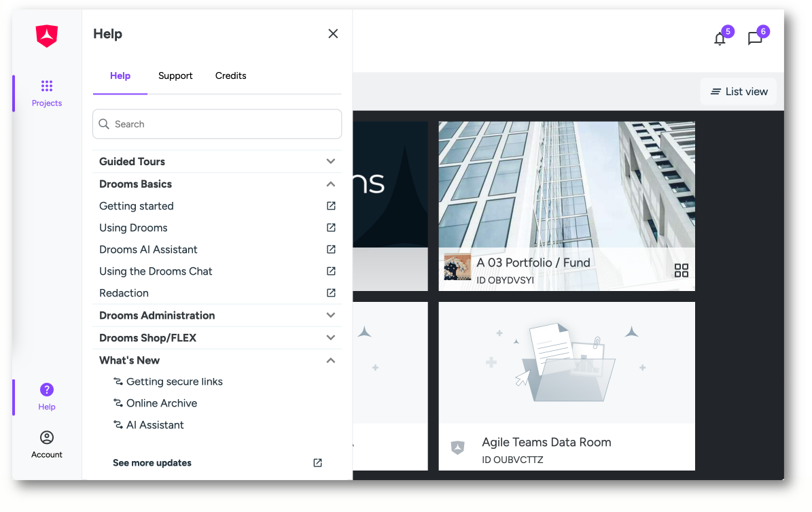Viewport: 812px width, 512px height.
Task: Open the Using the Drooms Chat article
Action: point(156,271)
